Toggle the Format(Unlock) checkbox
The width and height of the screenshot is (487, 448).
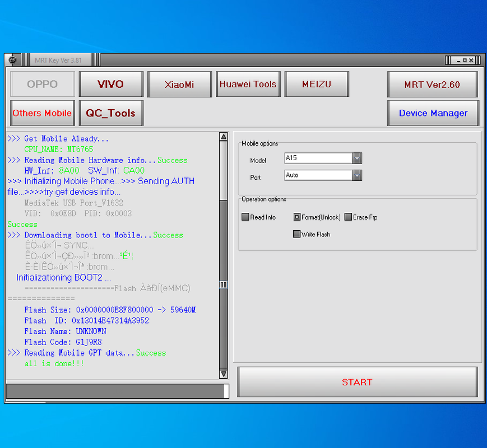tap(297, 217)
